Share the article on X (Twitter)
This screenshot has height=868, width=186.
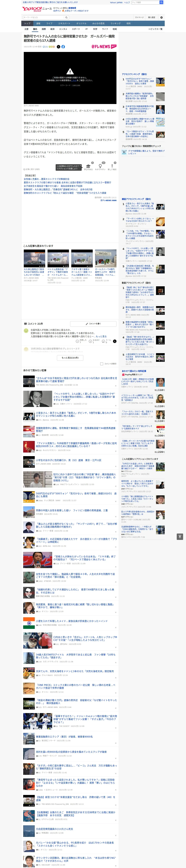coord(58,47)
